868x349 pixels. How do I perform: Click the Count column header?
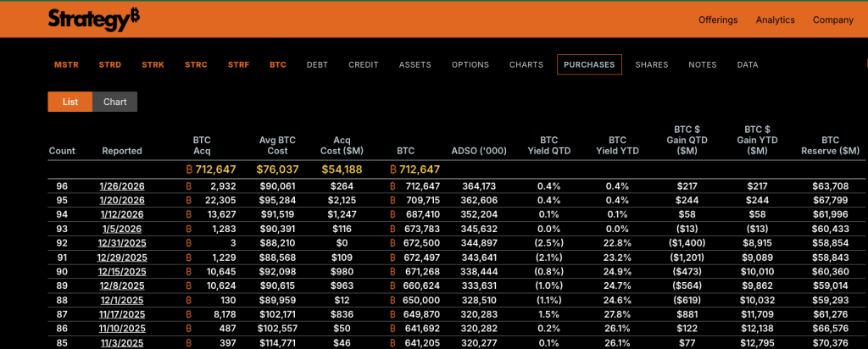point(62,151)
